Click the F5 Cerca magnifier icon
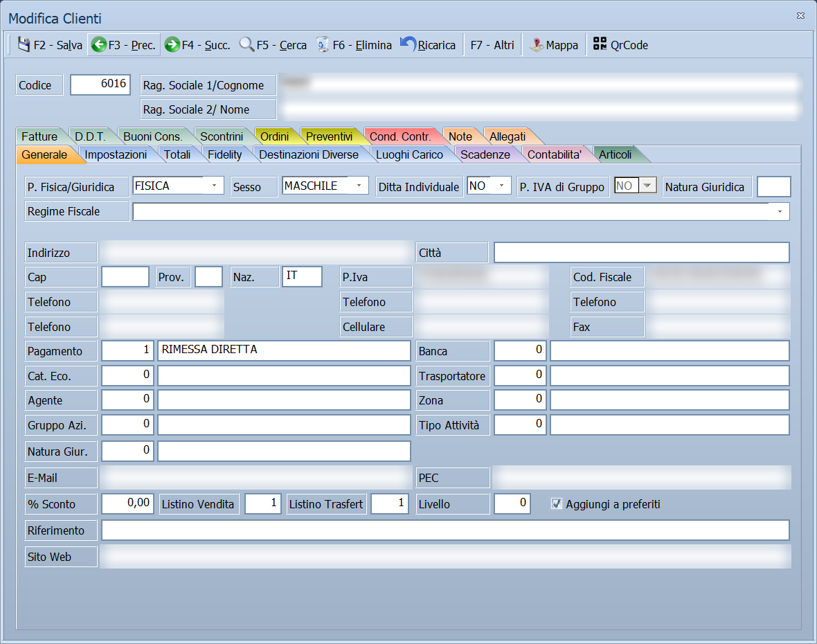Image resolution: width=817 pixels, height=644 pixels. pyautogui.click(x=246, y=45)
